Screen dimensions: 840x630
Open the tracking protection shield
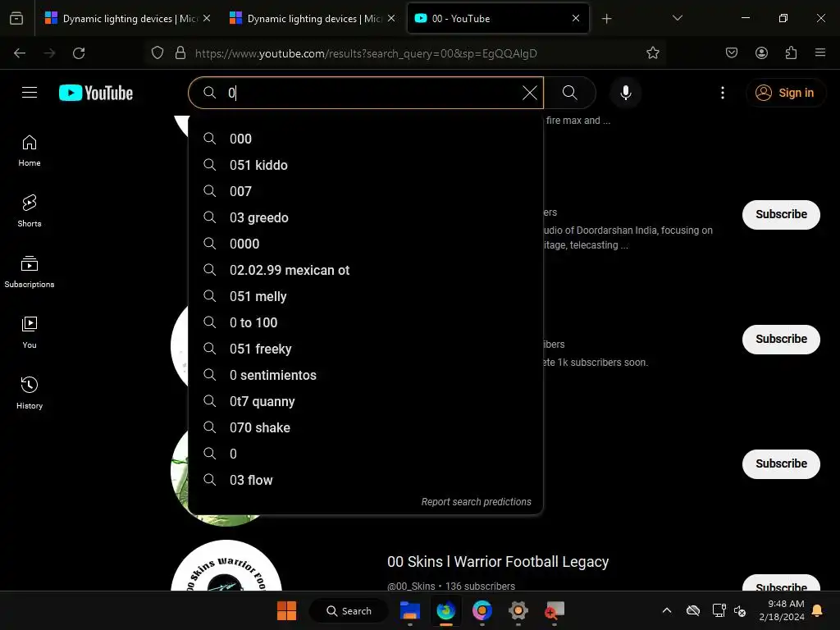[x=157, y=53]
